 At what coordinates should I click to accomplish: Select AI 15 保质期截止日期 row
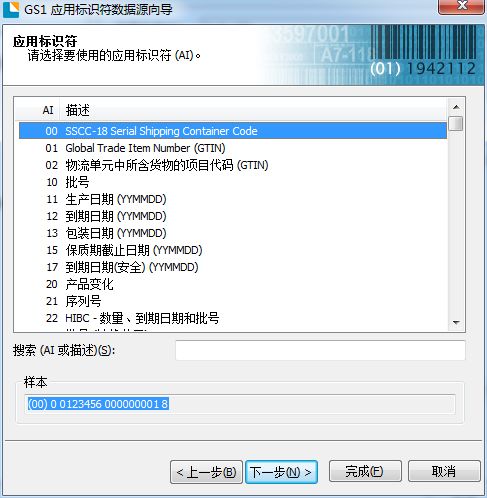coord(233,250)
